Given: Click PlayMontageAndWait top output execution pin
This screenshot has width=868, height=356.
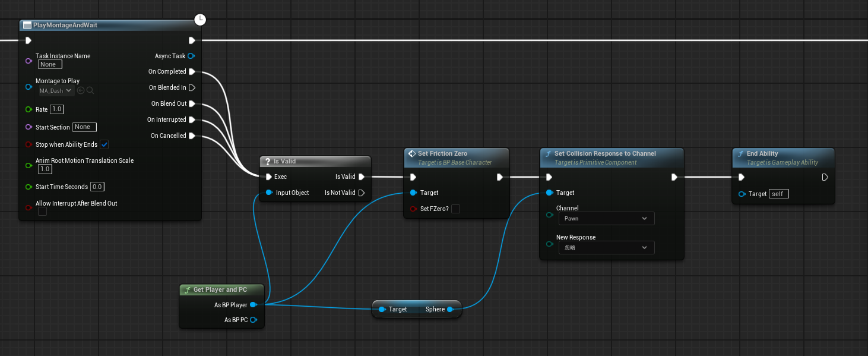Looking at the screenshot, I should [x=192, y=40].
